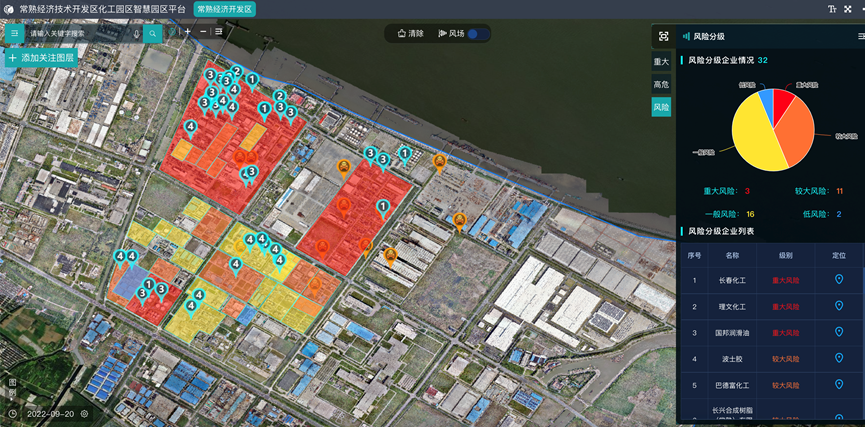865x427 pixels.
Task: Select the 高危 side tab
Action: (661, 84)
